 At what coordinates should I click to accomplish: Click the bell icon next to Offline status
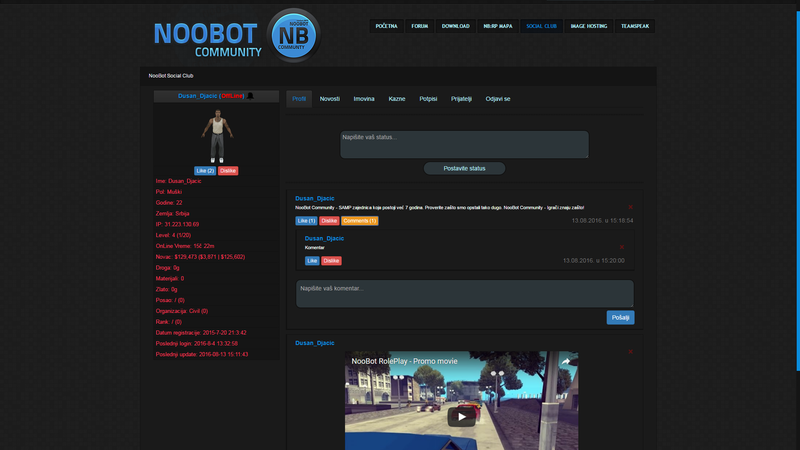point(250,96)
